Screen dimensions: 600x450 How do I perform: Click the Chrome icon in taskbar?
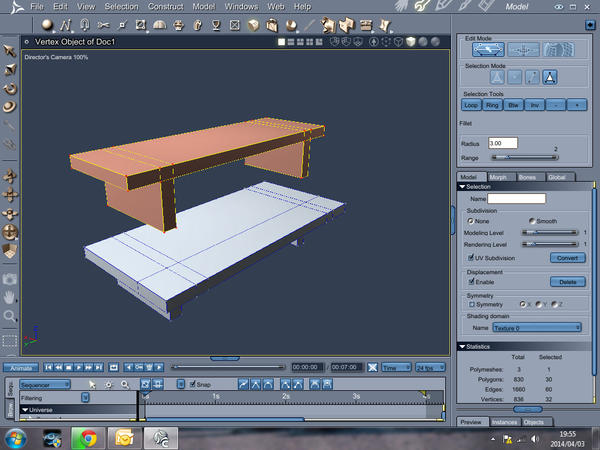pyautogui.click(x=88, y=437)
